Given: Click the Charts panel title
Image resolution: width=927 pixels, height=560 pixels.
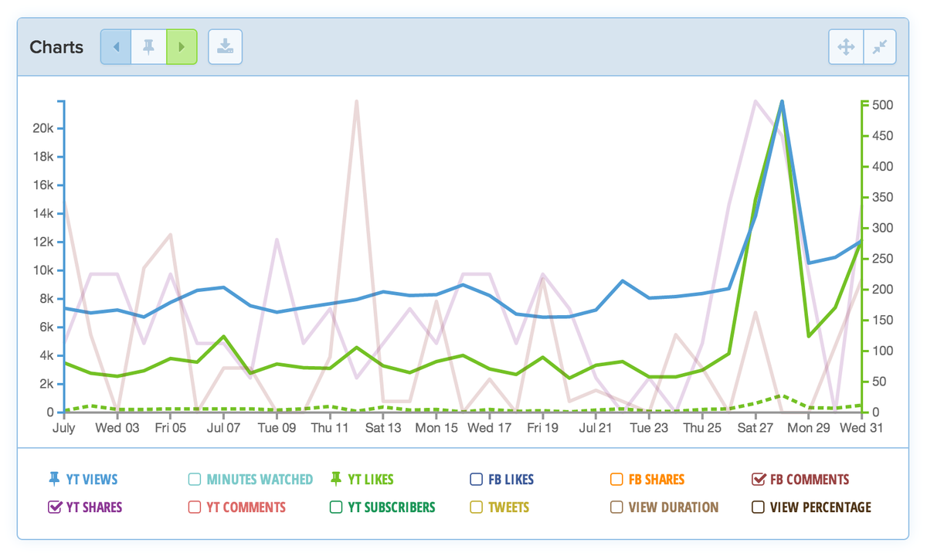Looking at the screenshot, I should [x=56, y=47].
